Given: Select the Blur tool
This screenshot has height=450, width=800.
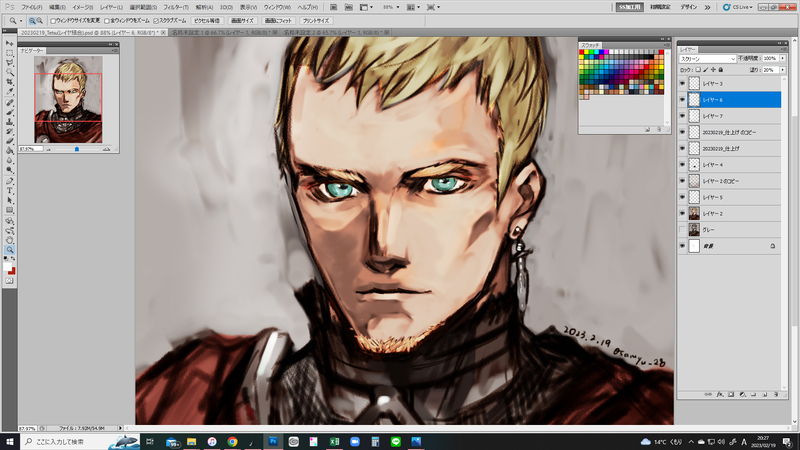Looking at the screenshot, I should pyautogui.click(x=10, y=161).
